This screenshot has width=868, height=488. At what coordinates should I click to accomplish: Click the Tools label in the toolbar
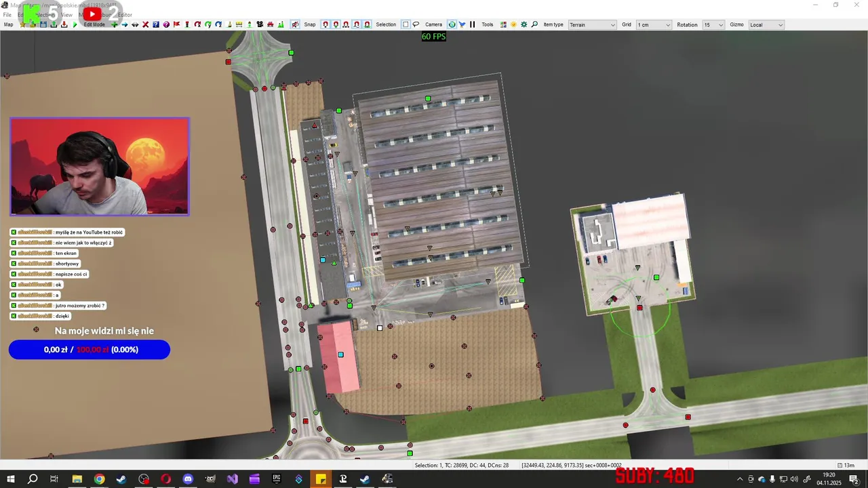point(488,24)
